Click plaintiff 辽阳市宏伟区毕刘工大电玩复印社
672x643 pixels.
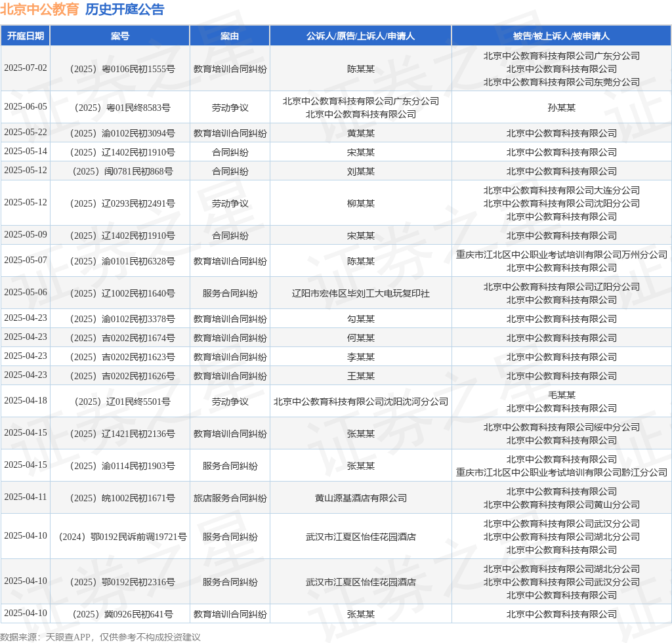[361, 293]
